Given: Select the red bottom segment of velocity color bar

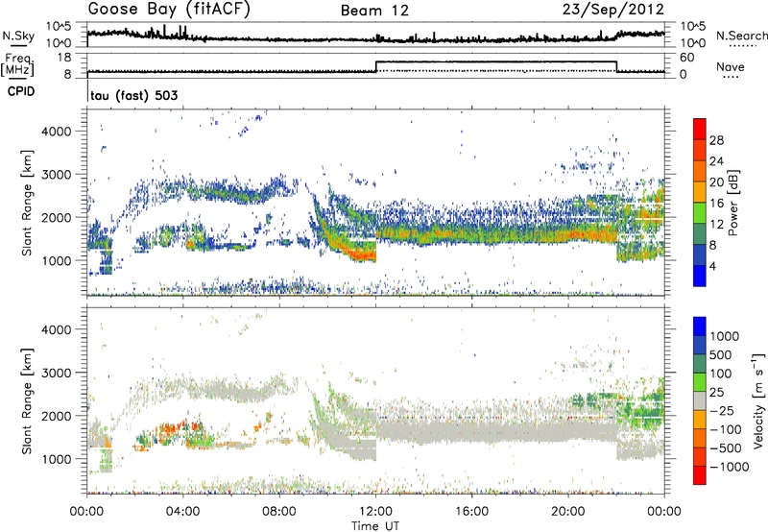Looking at the screenshot, I should click(x=700, y=475).
